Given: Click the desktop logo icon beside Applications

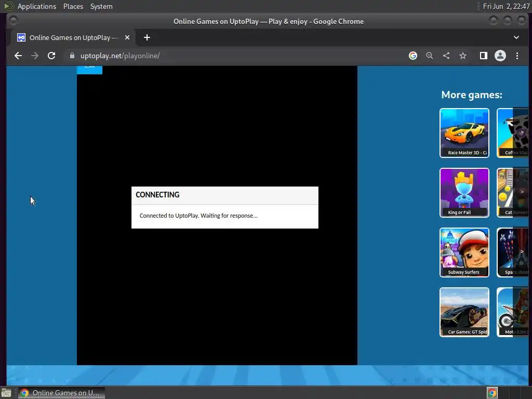Looking at the screenshot, I should tap(9, 6).
